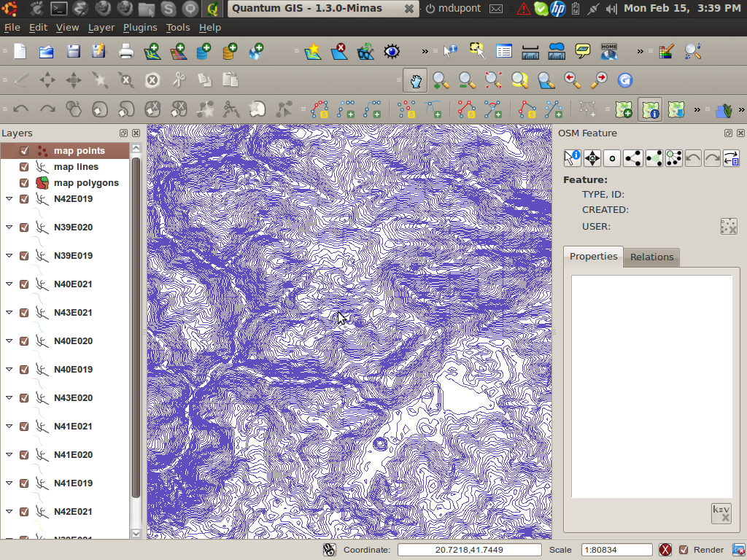The image size is (747, 560).
Task: Open the terminal launcher in top panel
Action: pos(59,8)
